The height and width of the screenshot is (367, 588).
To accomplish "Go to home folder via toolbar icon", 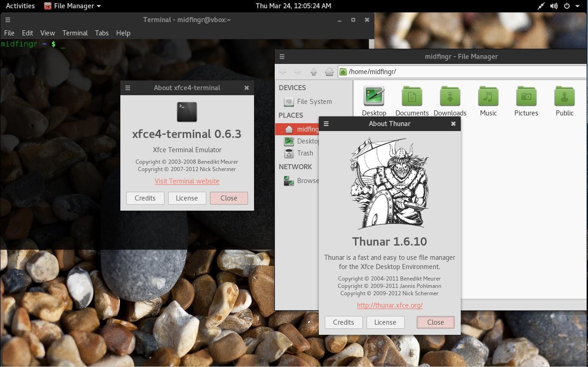I will (329, 72).
